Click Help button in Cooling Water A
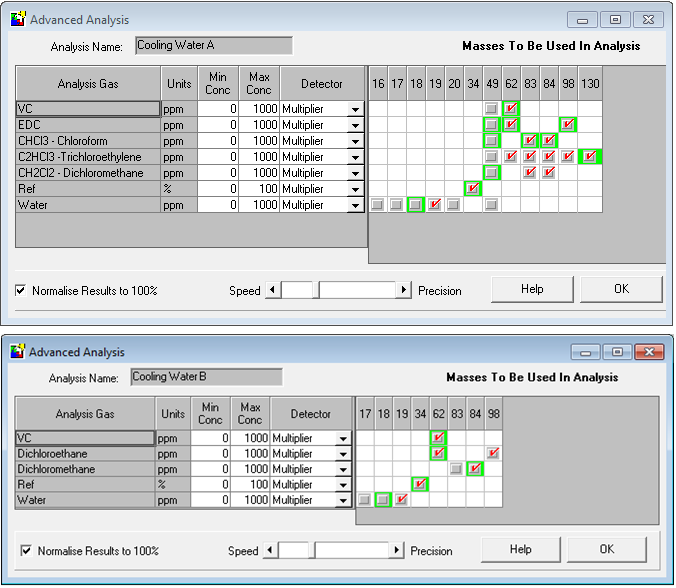Screen dimensions: 676x588 click(532, 289)
